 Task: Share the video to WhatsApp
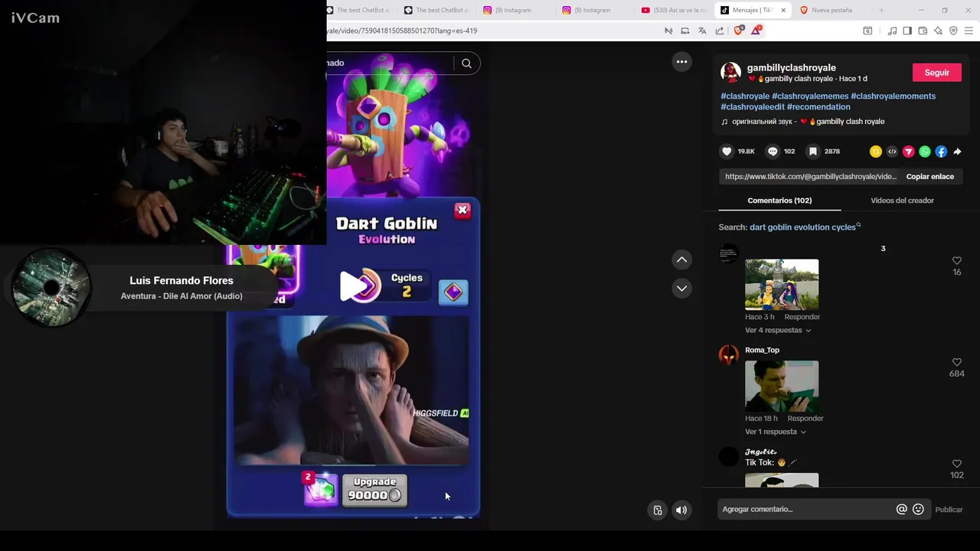pyautogui.click(x=925, y=152)
